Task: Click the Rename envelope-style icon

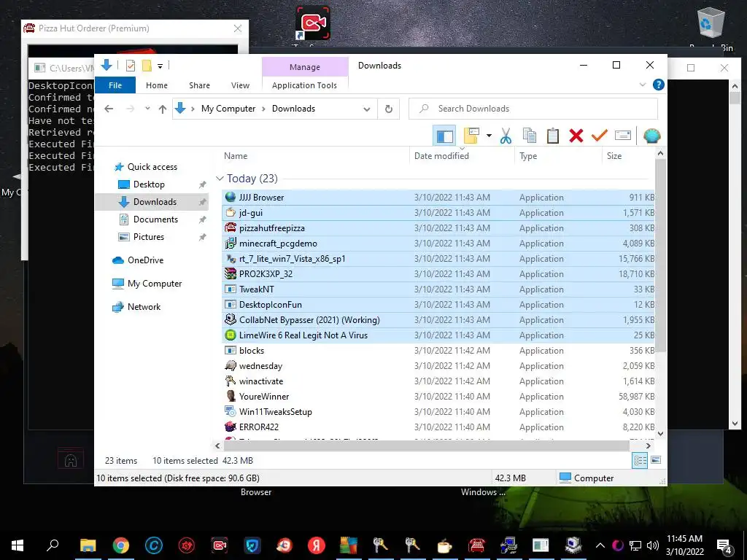Action: coord(623,136)
